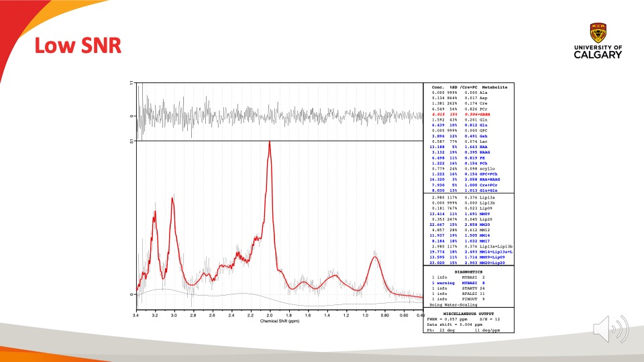This screenshot has height=362, width=644.
Task: Click the residual noise plot above spectrum
Action: pyautogui.click(x=278, y=113)
